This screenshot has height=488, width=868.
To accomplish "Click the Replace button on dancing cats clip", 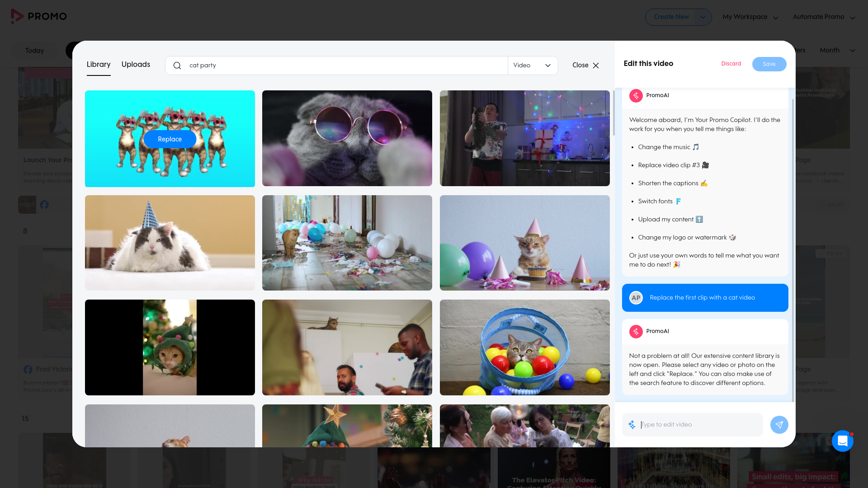I will point(170,139).
